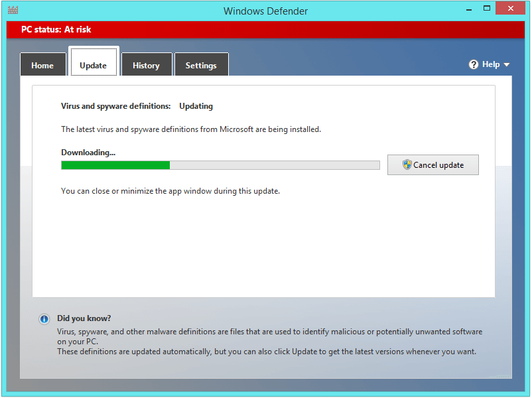This screenshot has height=398, width=532.
Task: Click the 'Updating' status text
Action: [196, 106]
